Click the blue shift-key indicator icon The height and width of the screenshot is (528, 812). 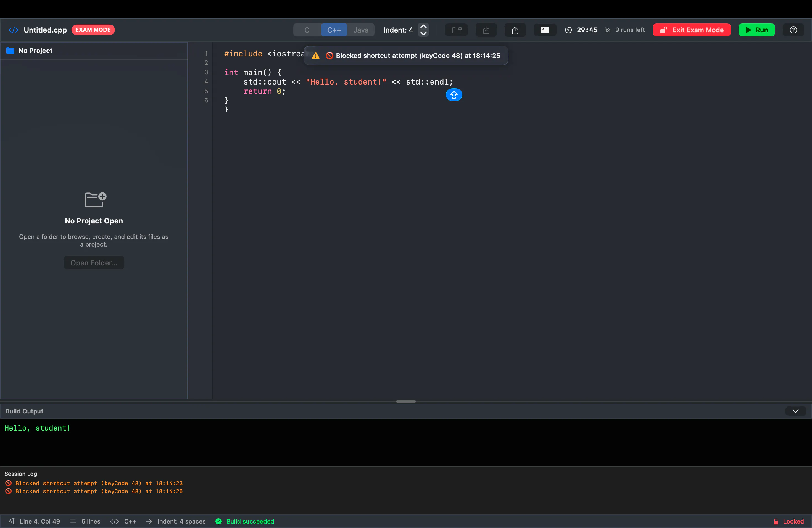click(x=454, y=95)
